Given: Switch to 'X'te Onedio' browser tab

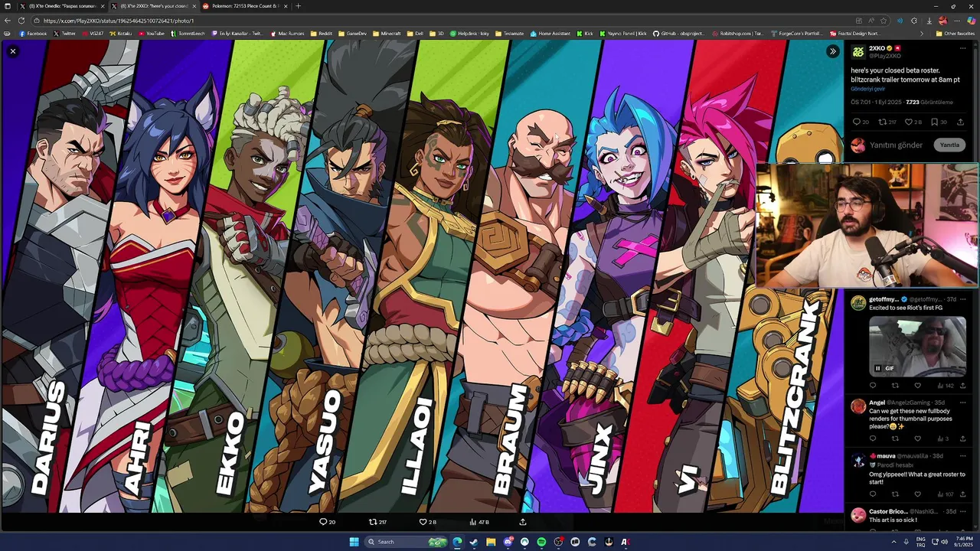Looking at the screenshot, I should tap(64, 6).
